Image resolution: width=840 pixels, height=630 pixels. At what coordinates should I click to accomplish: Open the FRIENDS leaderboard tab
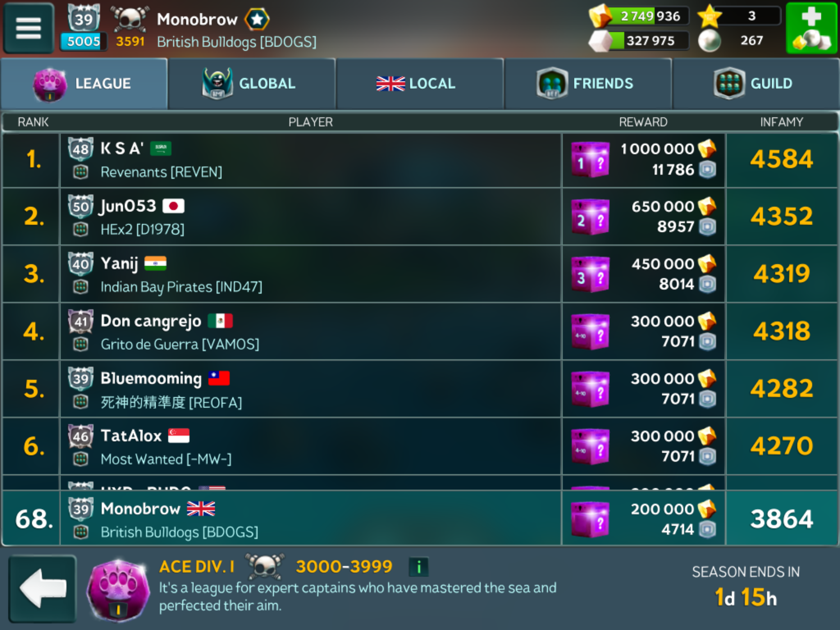tap(588, 84)
